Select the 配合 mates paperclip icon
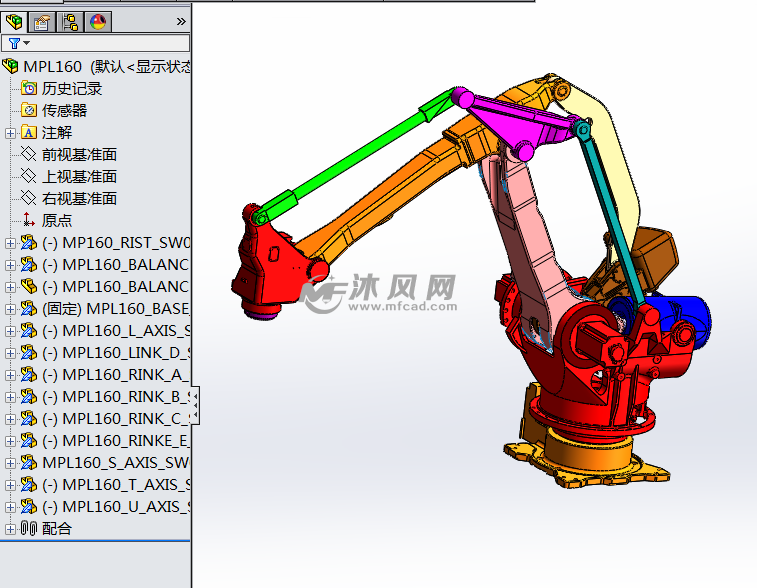Image resolution: width=757 pixels, height=588 pixels. pos(29,529)
